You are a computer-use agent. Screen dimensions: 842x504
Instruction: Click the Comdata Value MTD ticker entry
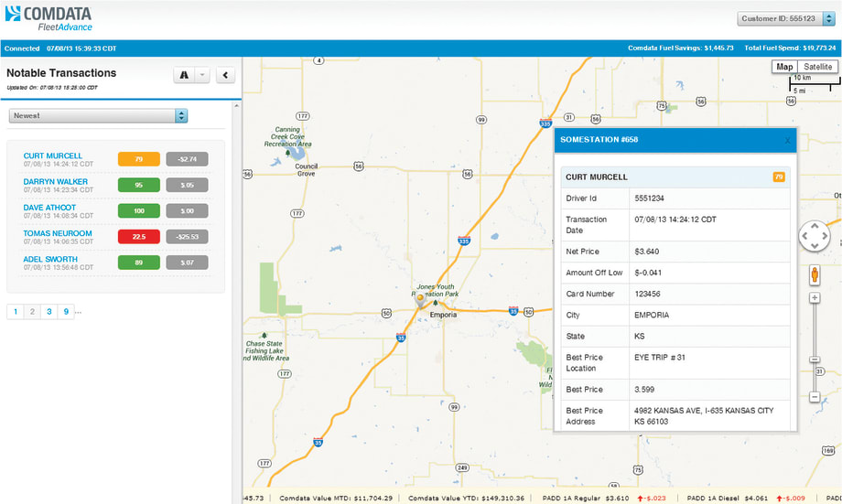click(x=336, y=499)
